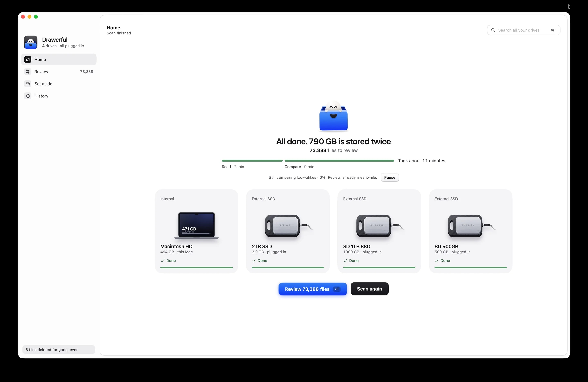Image resolution: width=588 pixels, height=382 pixels.
Task: Click '4 drives · all plugged in' text
Action: tap(63, 46)
